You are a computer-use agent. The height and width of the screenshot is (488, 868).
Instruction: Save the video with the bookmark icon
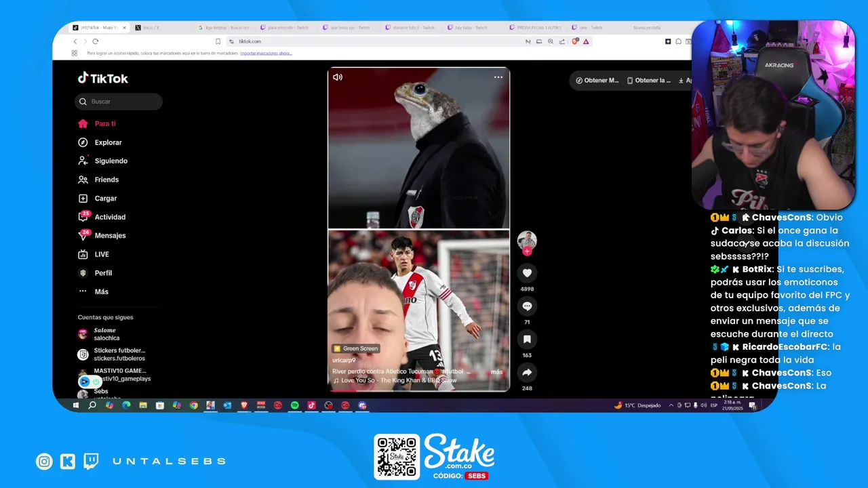click(x=527, y=339)
